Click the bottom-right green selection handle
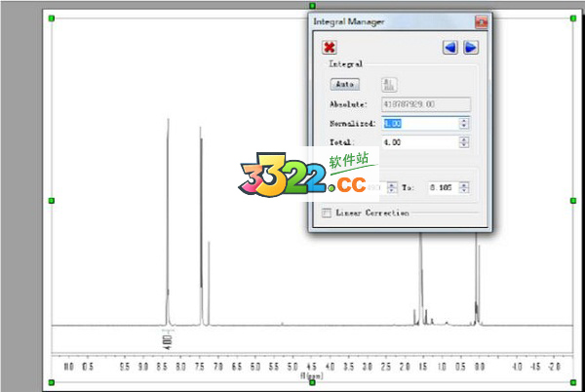 click(x=573, y=382)
